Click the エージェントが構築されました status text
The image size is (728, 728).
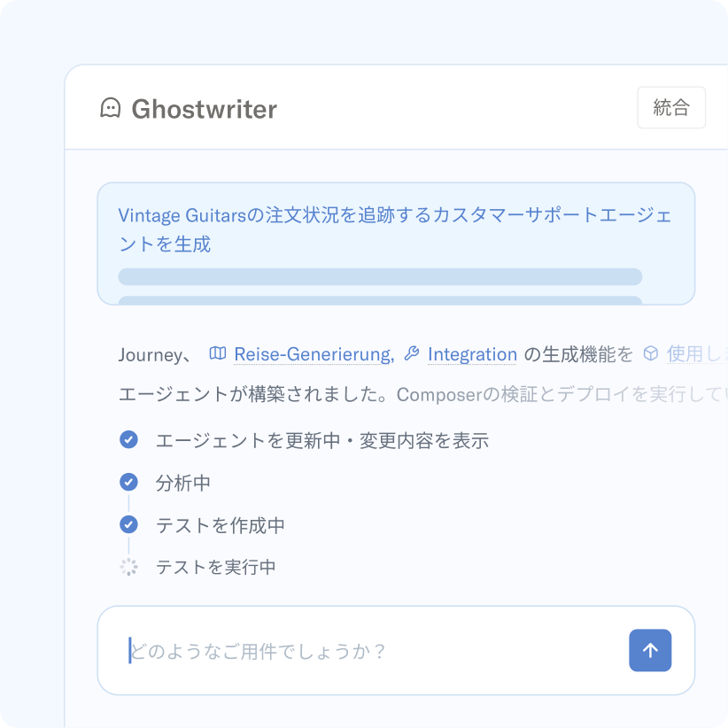coord(253,394)
